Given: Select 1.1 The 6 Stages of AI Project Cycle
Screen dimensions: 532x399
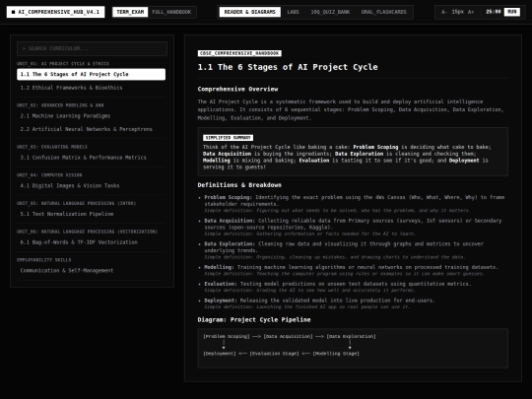Looking at the screenshot, I should 92,74.
